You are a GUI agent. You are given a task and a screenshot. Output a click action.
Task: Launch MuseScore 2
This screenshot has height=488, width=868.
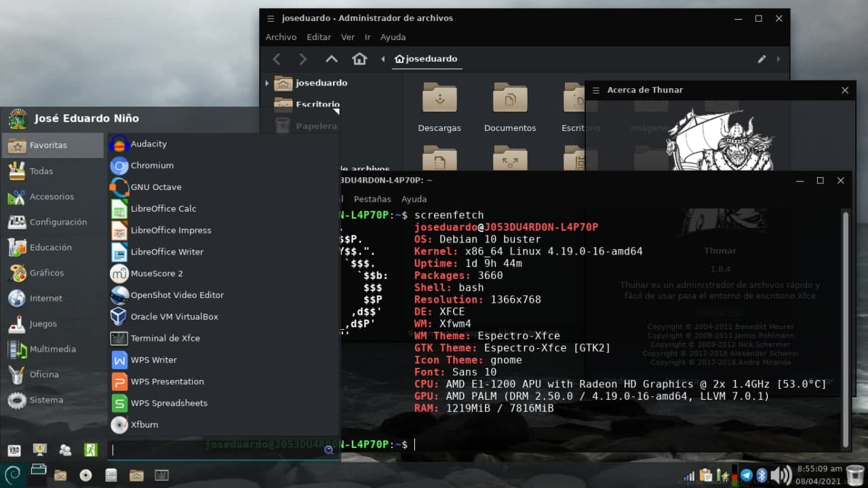point(156,274)
